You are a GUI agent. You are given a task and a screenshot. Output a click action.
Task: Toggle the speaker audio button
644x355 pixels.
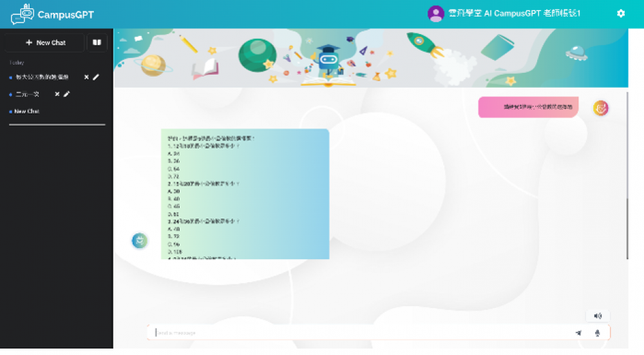(x=598, y=316)
